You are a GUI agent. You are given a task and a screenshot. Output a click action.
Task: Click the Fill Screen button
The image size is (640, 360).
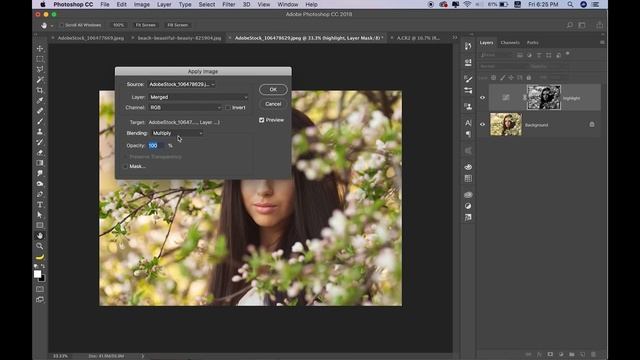point(178,25)
